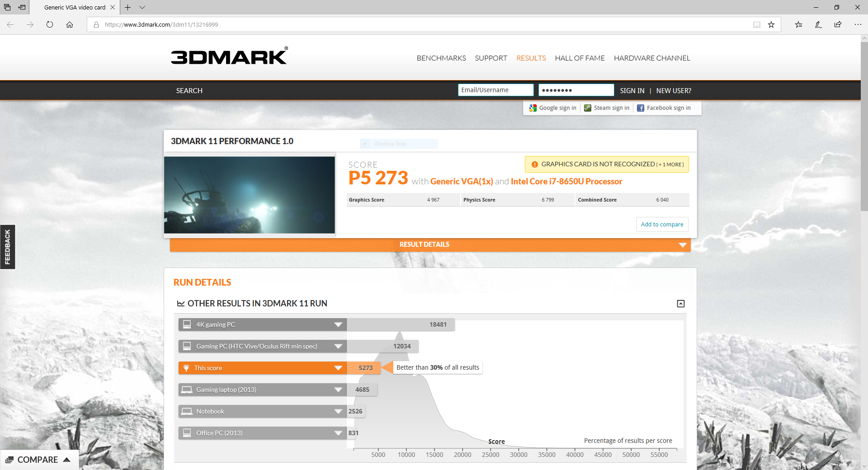
Task: Show tab previews chevron
Action: coord(142,7)
